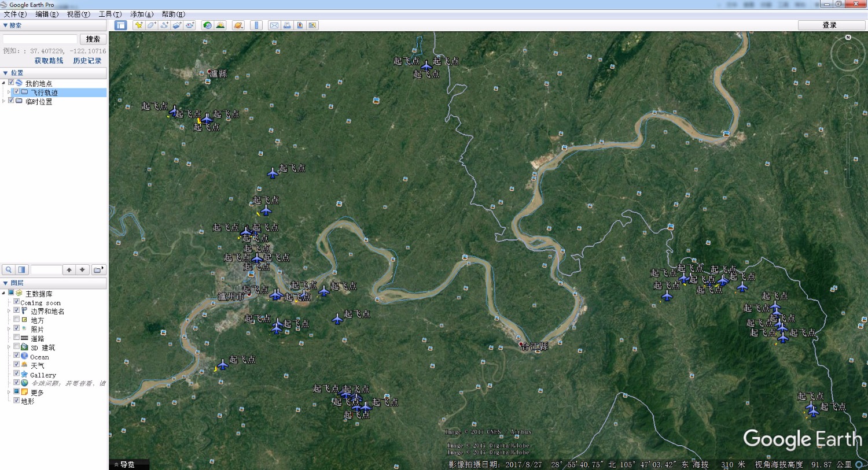
Task: Open the 视图(V) menu
Action: (78, 14)
